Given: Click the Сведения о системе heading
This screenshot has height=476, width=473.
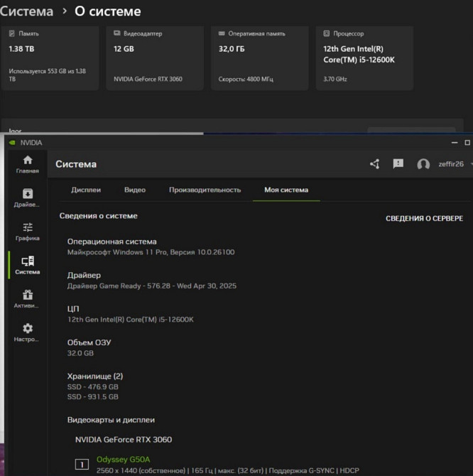Looking at the screenshot, I should 98,216.
